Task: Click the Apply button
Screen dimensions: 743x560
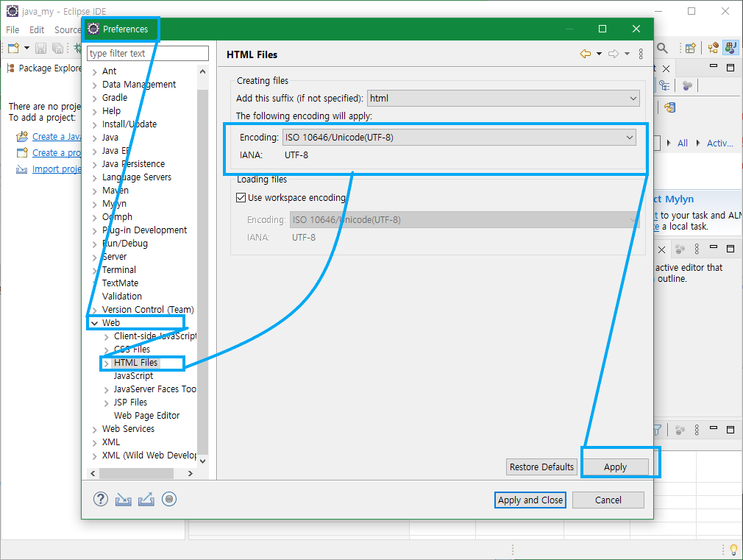Action: 615,467
